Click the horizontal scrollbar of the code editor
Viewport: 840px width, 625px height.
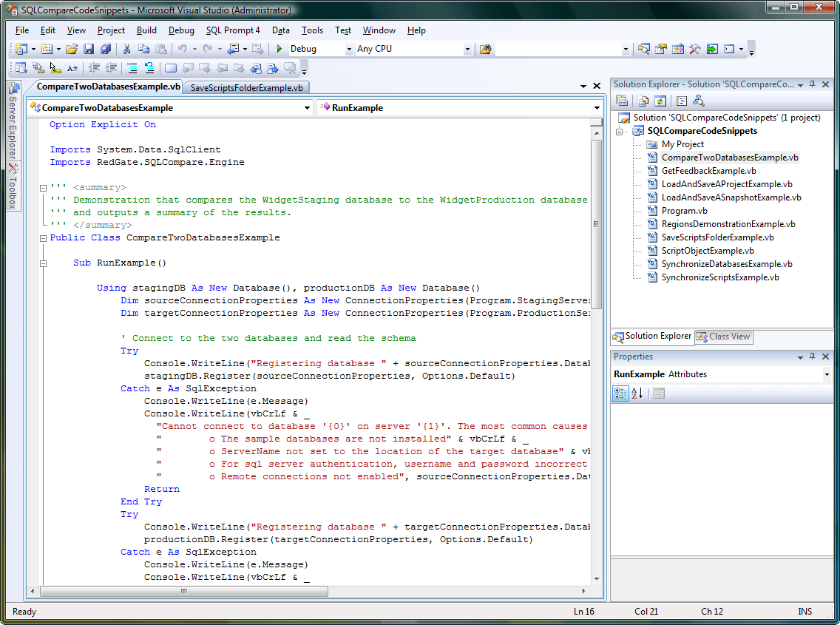[x=185, y=591]
